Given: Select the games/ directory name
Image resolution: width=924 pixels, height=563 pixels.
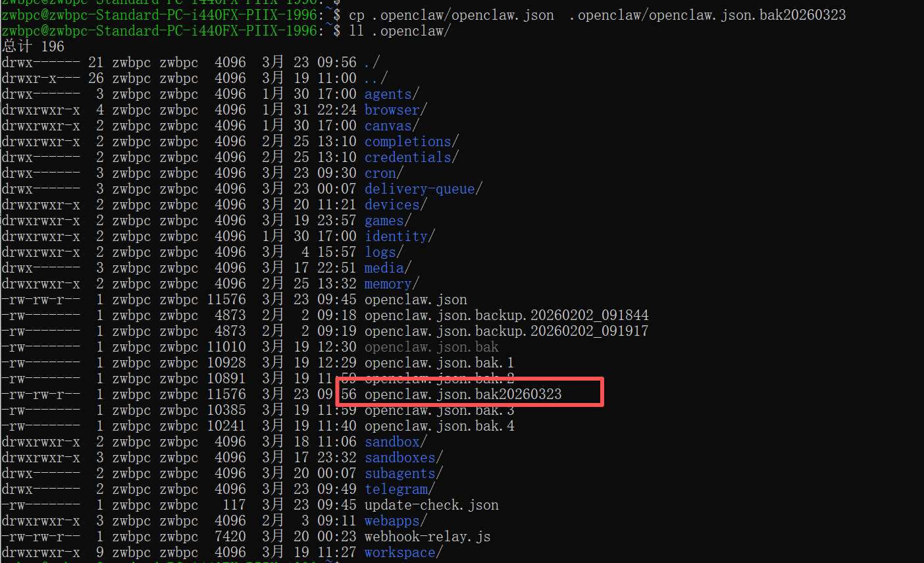Looking at the screenshot, I should pos(387,221).
